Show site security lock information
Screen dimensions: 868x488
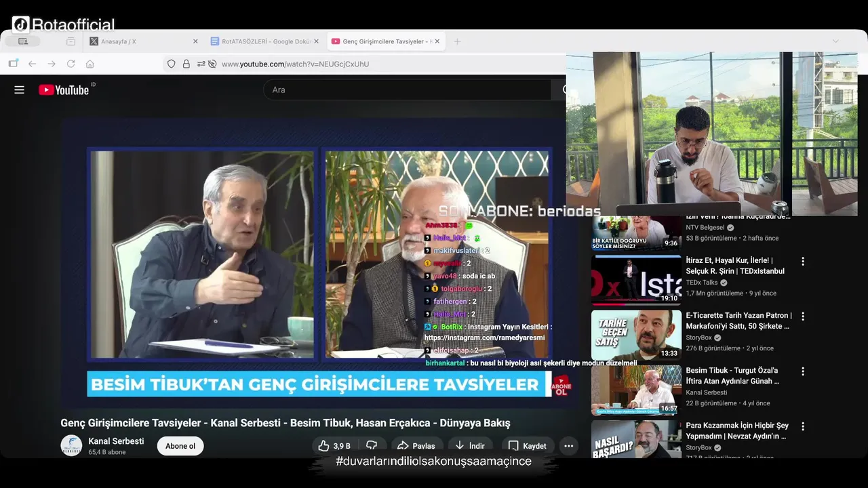tap(186, 64)
